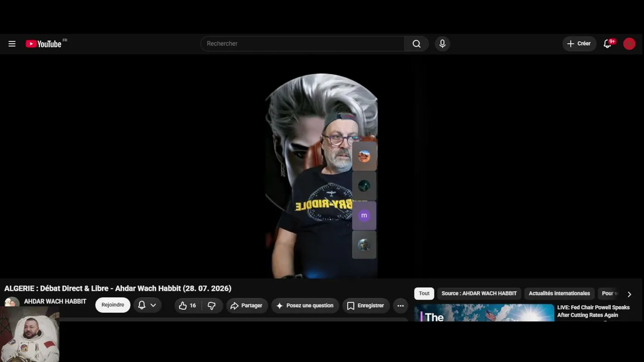Open the hamburger guide menu

(x=12, y=44)
